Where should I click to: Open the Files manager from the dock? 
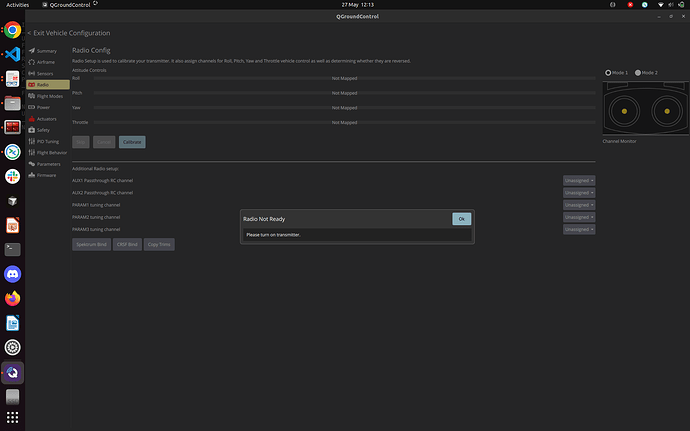(12, 103)
